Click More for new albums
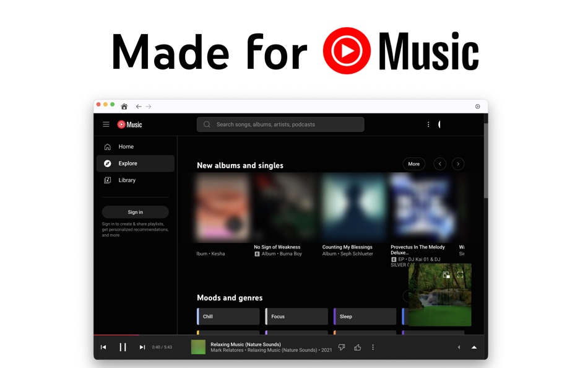This screenshot has width=588, height=368. coord(414,164)
